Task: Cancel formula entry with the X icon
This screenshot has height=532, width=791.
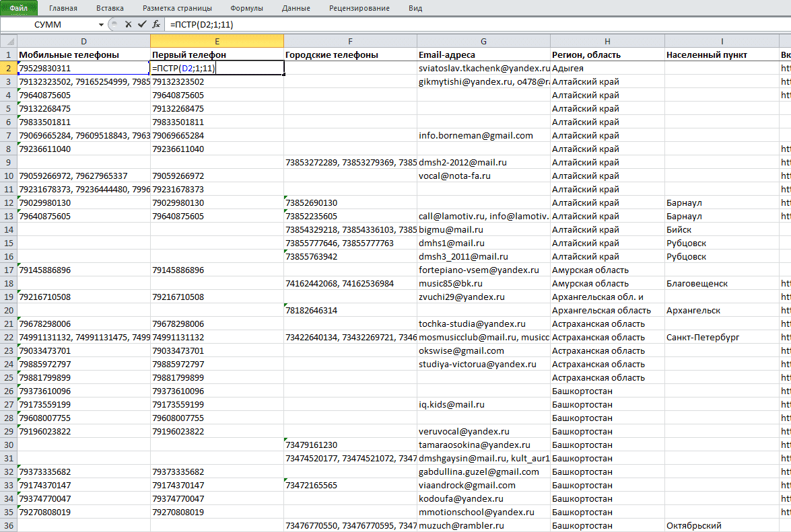Action: click(128, 24)
